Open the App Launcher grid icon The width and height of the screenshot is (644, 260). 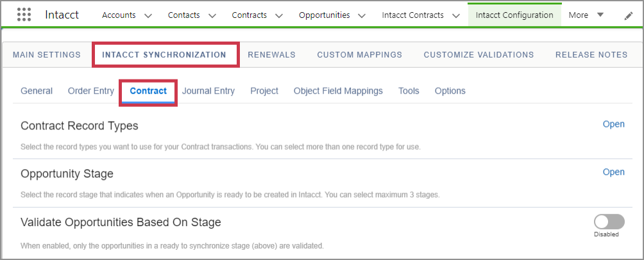[x=24, y=15]
